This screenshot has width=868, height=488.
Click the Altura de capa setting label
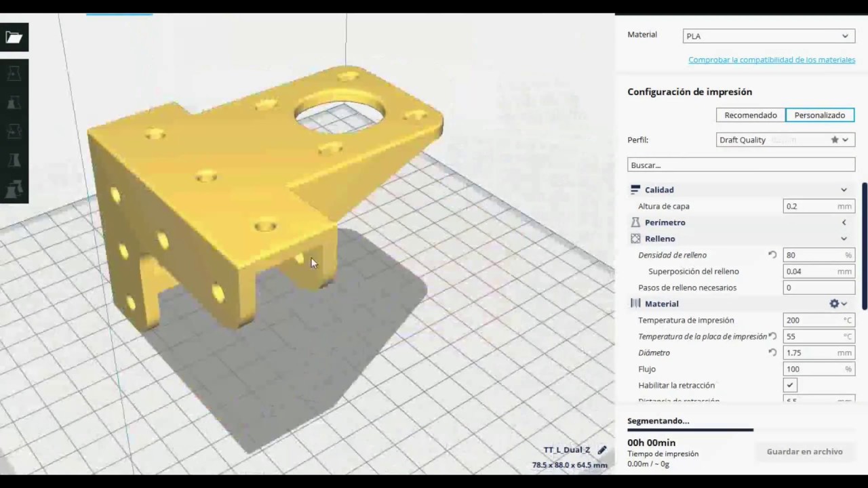[x=664, y=206]
